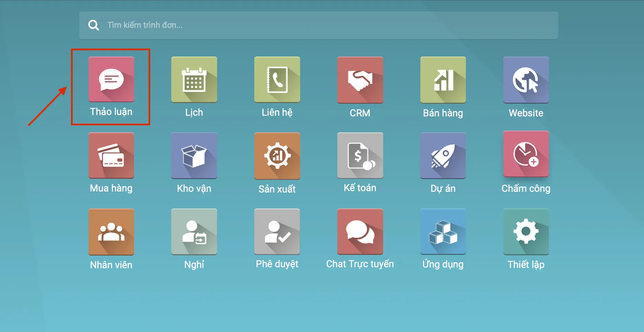Screen dimensions: 644x332
Task: Focus the Tìm kiếm trình đơn search field
Action: 318,25
